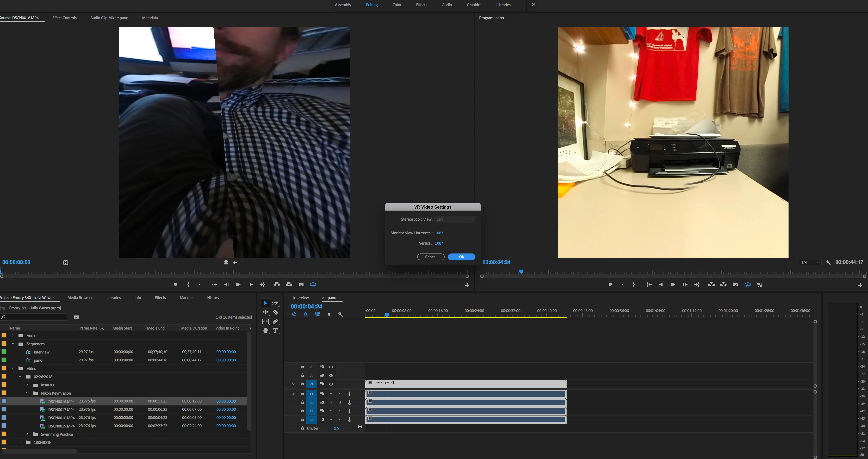868x459 pixels.
Task: Click Export Frame camera icon in Program monitor
Action: click(x=736, y=285)
